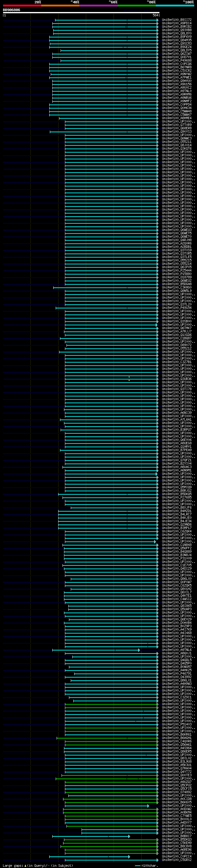Viewport: 197px width, 868px height.
Task: Open hit UniRef100_P49688
Action: [x=176, y=61]
